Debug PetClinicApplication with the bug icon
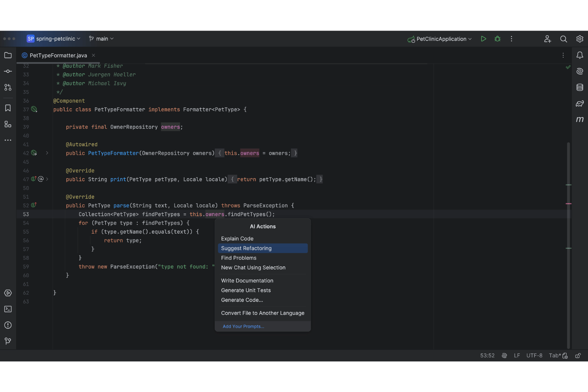Viewport: 588px width, 392px height. coord(497,39)
